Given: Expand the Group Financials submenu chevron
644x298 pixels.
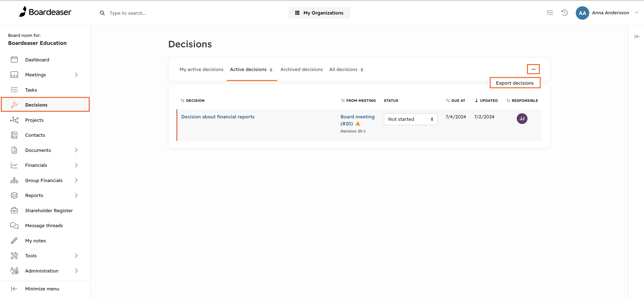Looking at the screenshot, I should [x=76, y=180].
